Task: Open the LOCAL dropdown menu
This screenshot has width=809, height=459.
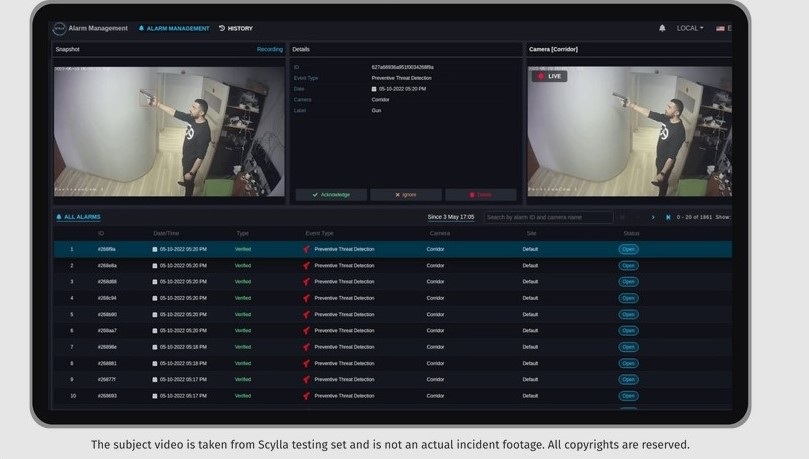Action: coord(689,28)
